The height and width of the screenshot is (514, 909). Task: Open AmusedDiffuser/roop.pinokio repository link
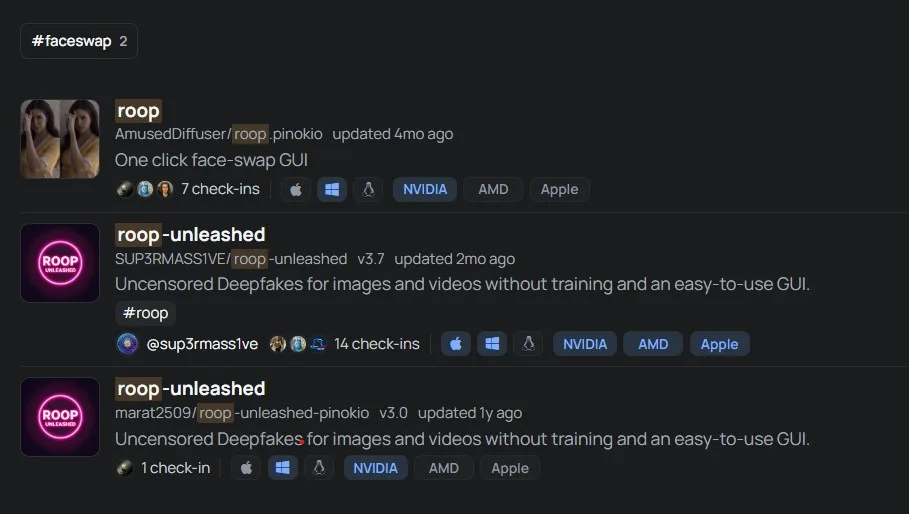(219, 134)
